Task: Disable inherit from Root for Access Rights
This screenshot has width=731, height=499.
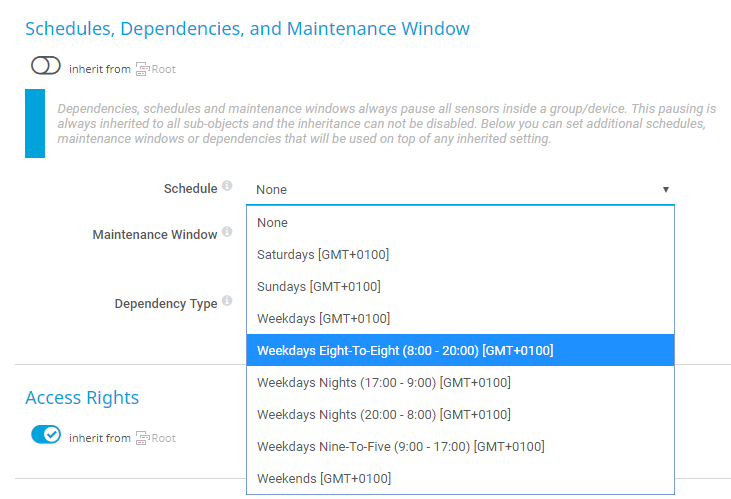Action: (x=46, y=435)
